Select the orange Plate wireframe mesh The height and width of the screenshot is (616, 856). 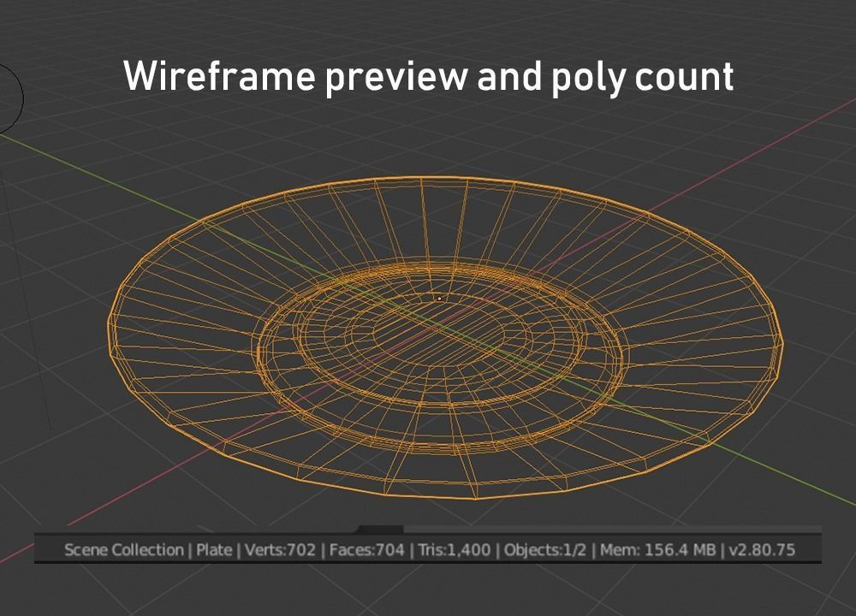click(445, 337)
